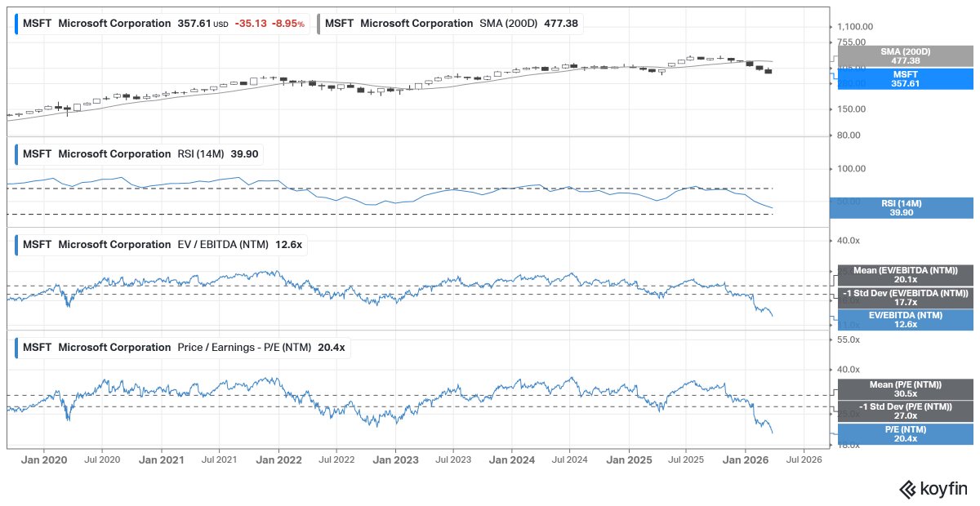Click the koyfin logo
This screenshot has width=980, height=506.
click(933, 489)
